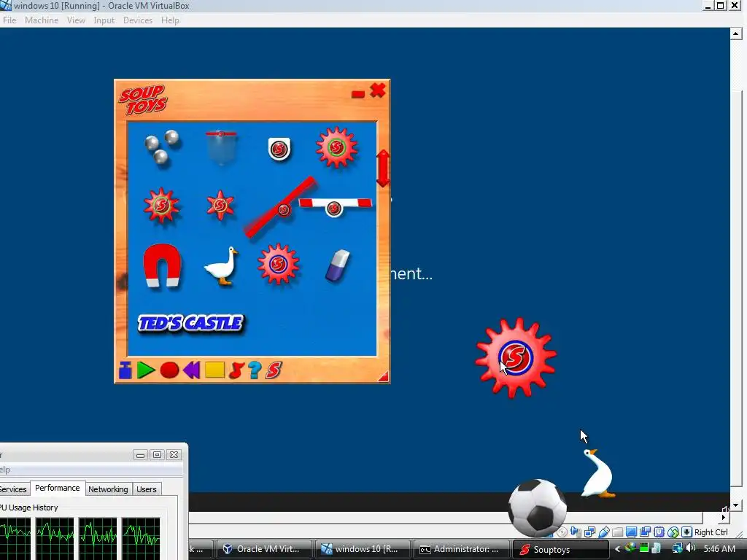Click the Soup Toys red corner resize triangle
747x560 pixels.
(x=384, y=377)
